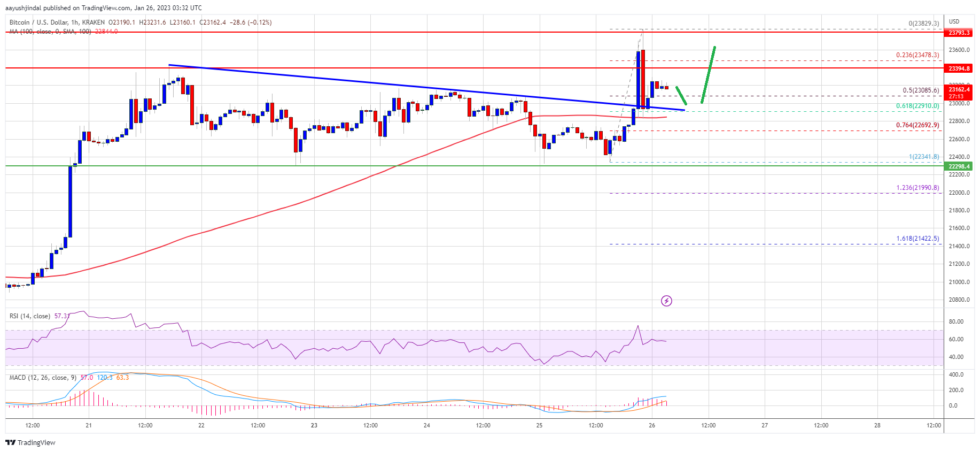Select the large green upward arrow drawing
Viewport: 980px width, 452px height.
tap(709, 75)
